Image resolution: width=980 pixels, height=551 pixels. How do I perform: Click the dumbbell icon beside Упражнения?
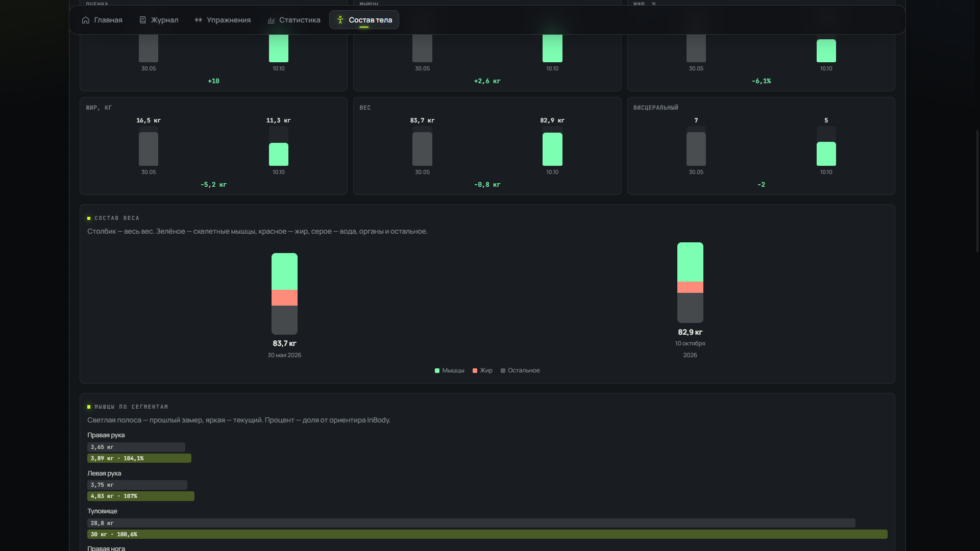(x=199, y=20)
